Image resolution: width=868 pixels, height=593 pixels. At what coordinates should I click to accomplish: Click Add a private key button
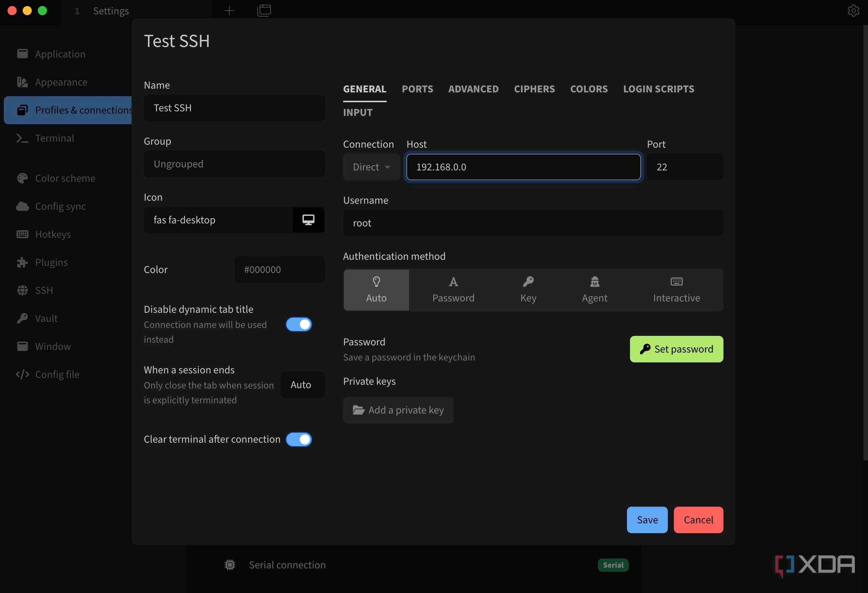click(398, 410)
